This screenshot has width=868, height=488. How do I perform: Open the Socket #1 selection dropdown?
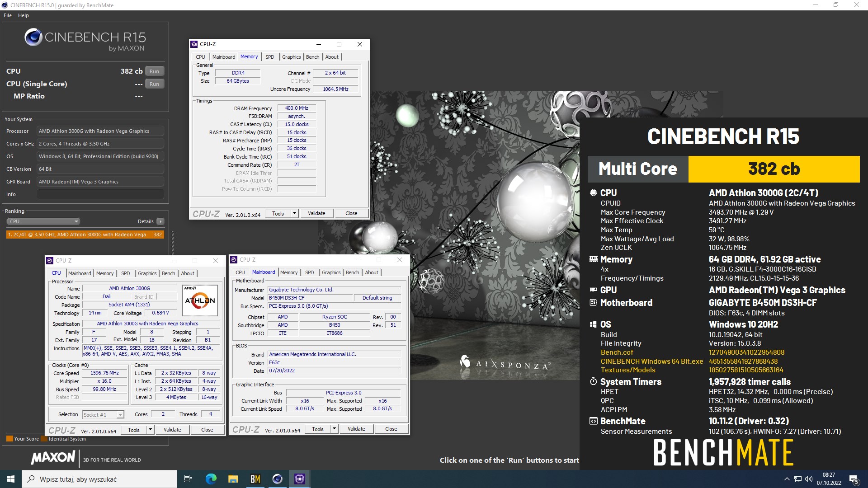pos(103,414)
